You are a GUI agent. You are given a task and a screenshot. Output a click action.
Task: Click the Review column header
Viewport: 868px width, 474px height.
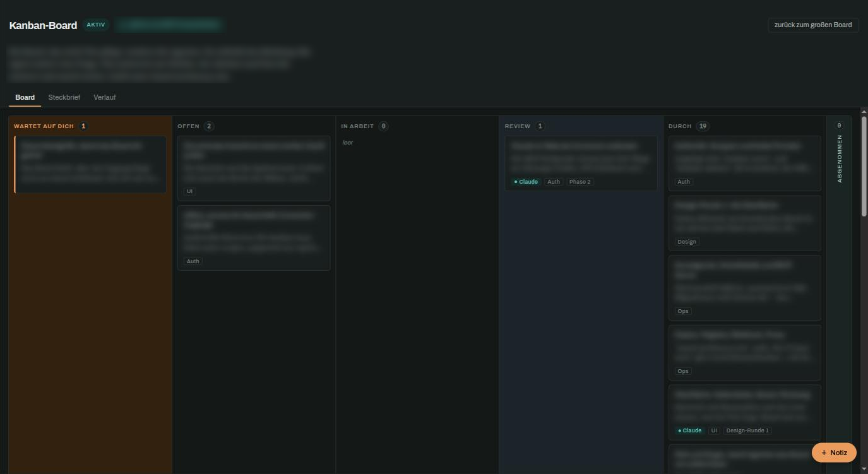point(518,126)
